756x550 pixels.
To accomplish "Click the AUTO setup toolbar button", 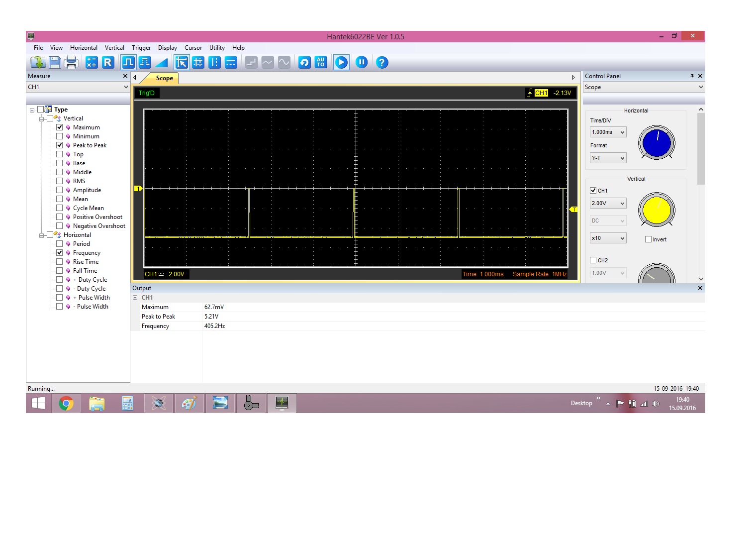I will click(321, 62).
